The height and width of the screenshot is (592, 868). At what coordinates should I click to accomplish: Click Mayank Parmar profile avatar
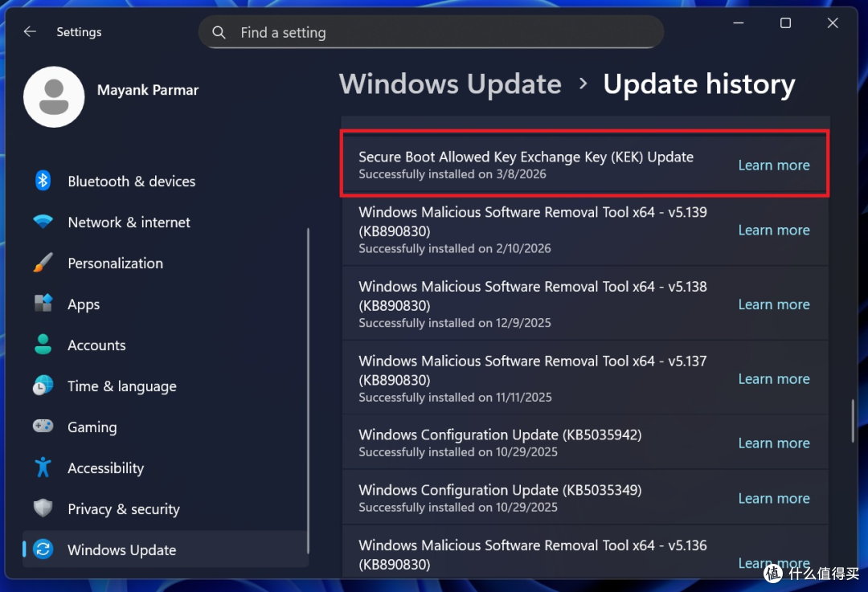click(54, 97)
